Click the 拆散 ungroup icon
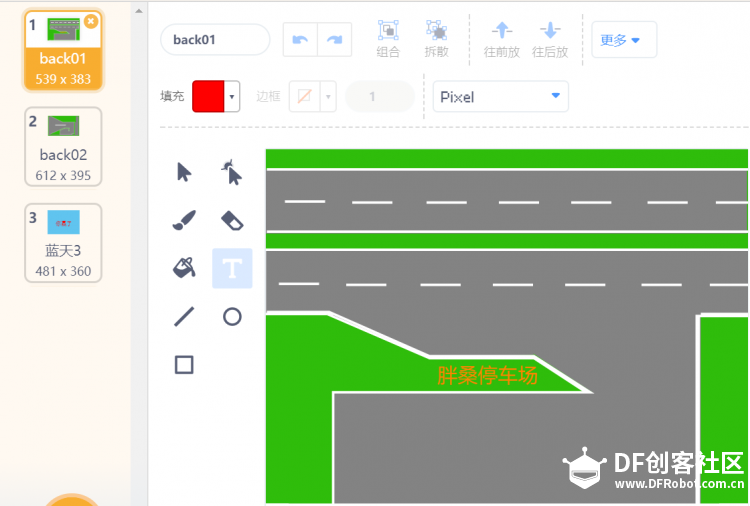Screen dimensions: 750x506 coord(436,39)
